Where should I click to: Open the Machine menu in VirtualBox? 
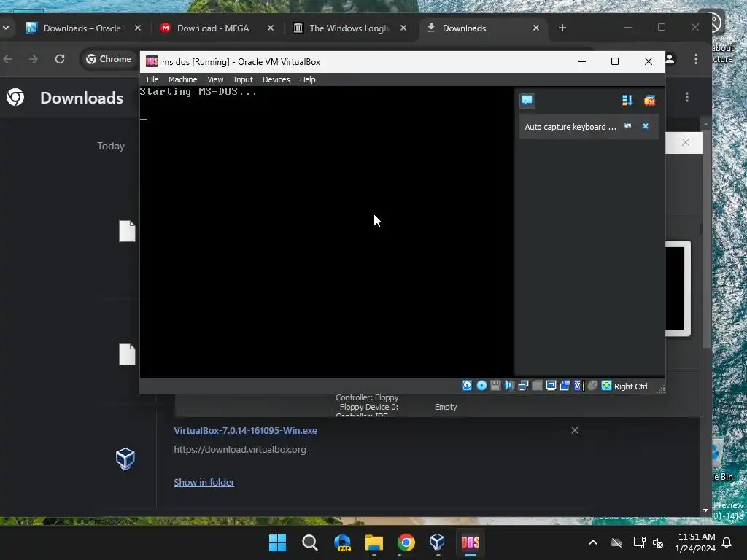(x=182, y=79)
